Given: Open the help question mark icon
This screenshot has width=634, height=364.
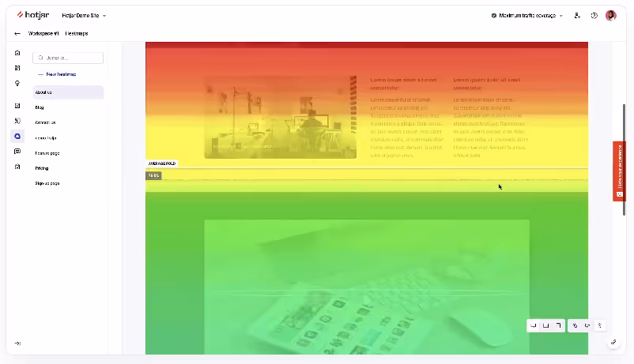Looking at the screenshot, I should tap(594, 15).
